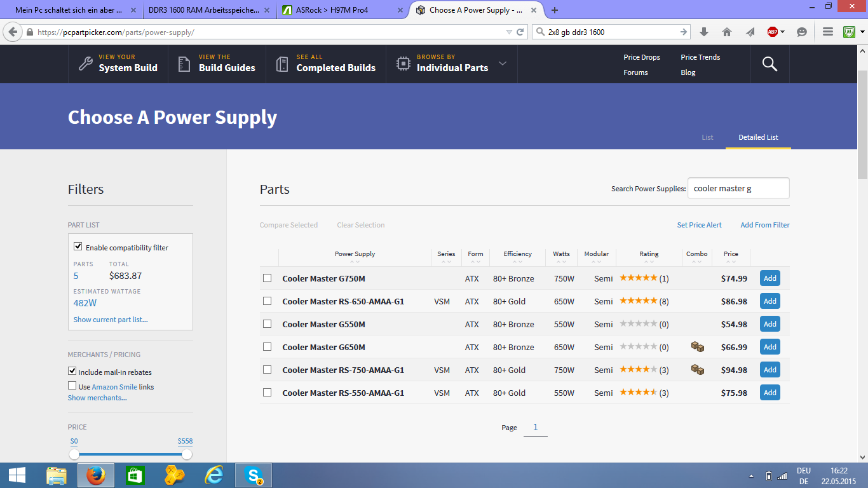This screenshot has height=488, width=868.
Task: Sort by Power Supply column arrows
Action: (x=355, y=262)
